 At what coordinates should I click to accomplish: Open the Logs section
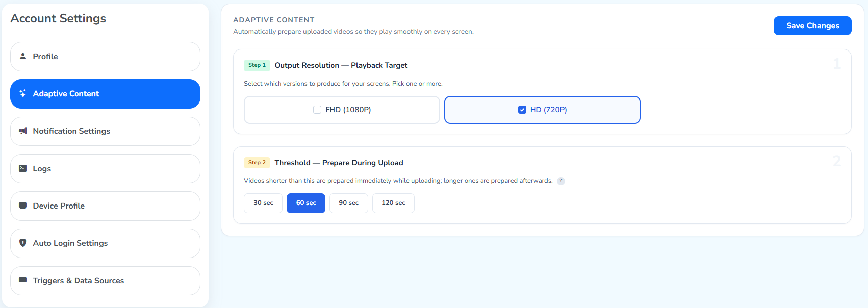[105, 169]
